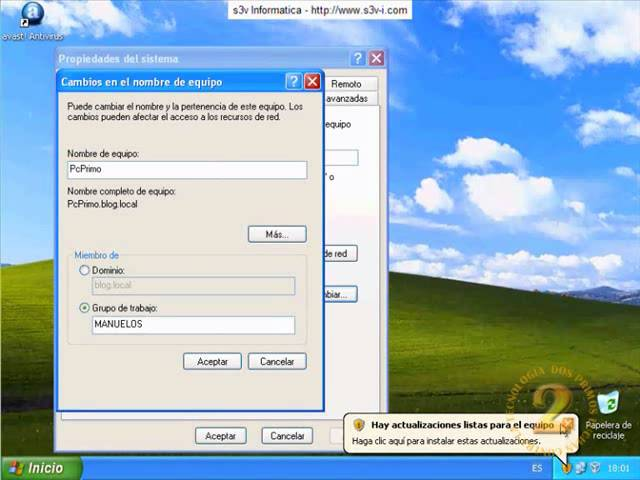Click the Más... button
This screenshot has width=640, height=480.
[x=277, y=234]
